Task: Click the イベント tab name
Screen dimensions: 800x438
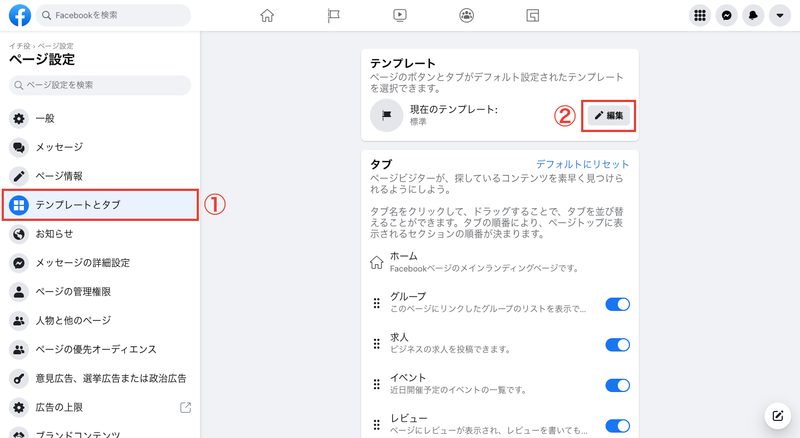Action: coord(408,378)
